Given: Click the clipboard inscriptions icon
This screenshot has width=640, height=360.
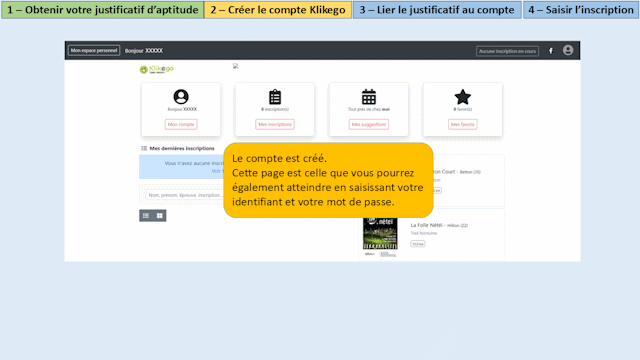Looking at the screenshot, I should coord(275,97).
